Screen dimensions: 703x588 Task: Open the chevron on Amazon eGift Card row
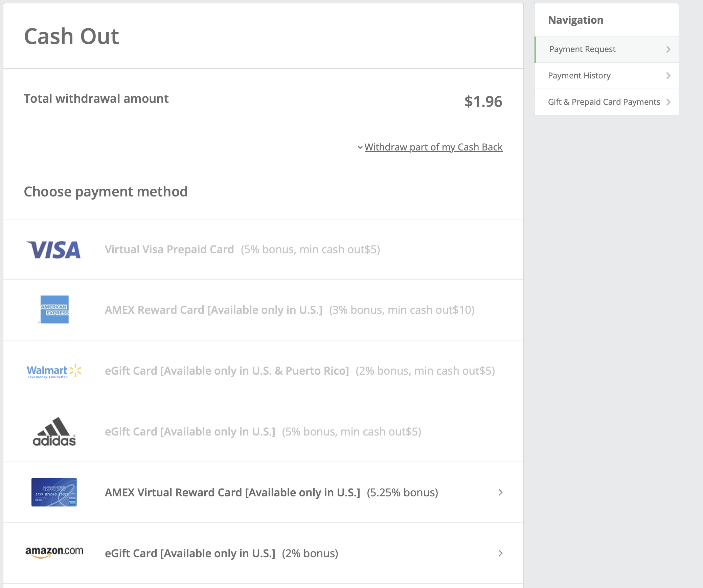pyautogui.click(x=500, y=553)
